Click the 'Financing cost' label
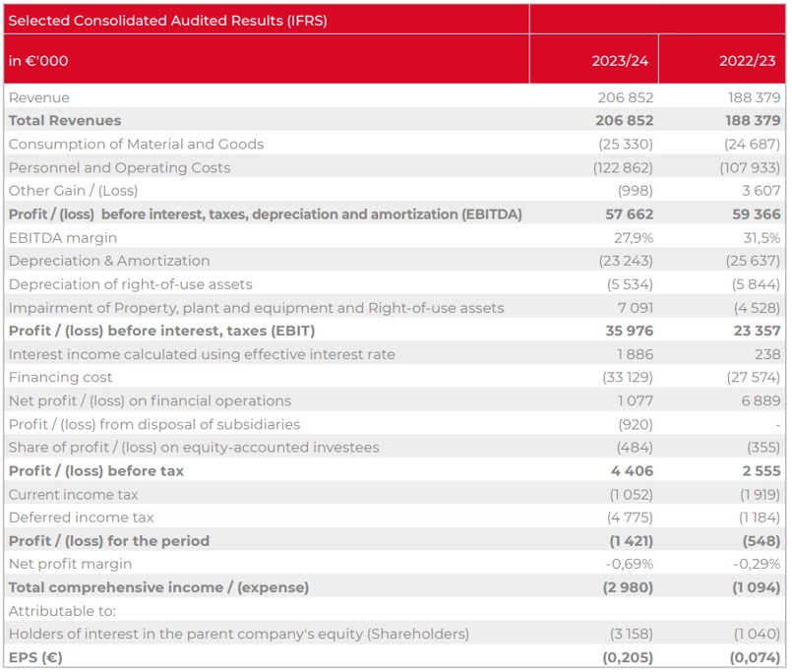The image size is (792, 672). 60,378
